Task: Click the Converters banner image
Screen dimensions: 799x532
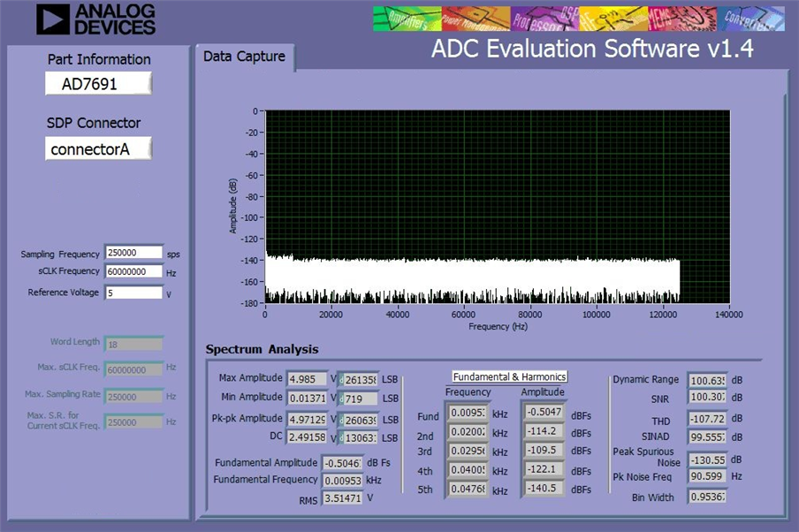Action: 751,19
